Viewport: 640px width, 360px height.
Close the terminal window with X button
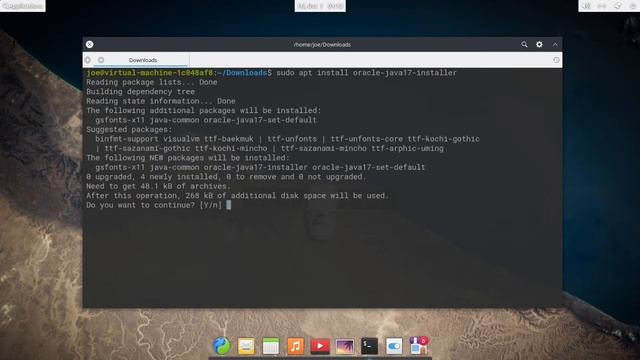point(89,44)
